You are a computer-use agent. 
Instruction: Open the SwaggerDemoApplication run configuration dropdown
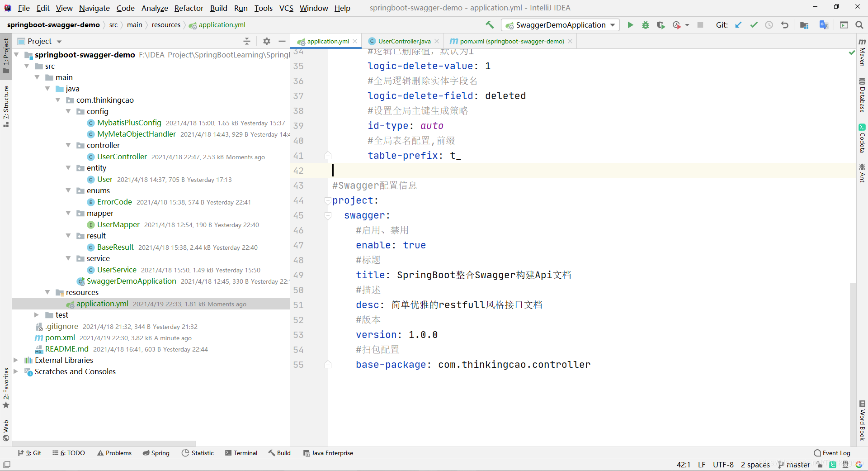[x=561, y=25]
